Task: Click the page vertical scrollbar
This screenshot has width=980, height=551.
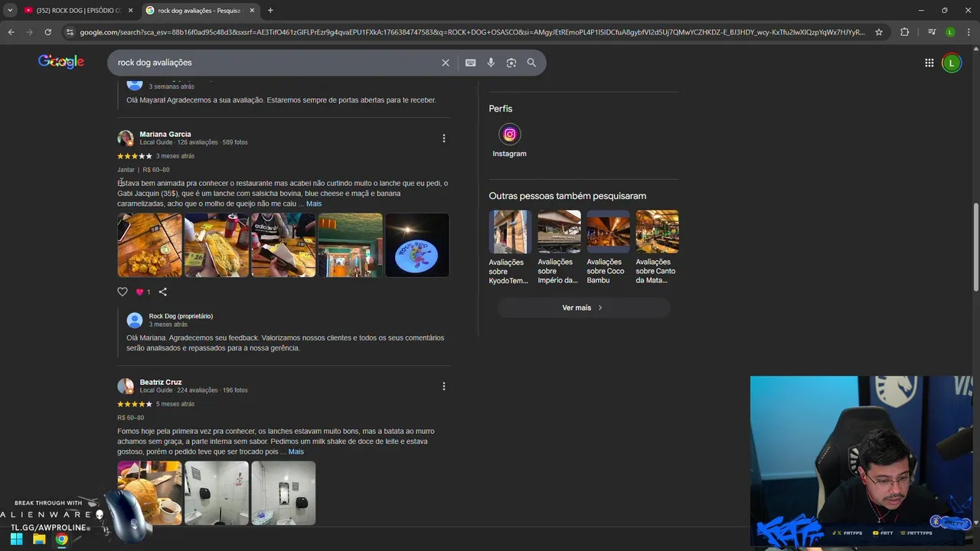Action: 975,246
